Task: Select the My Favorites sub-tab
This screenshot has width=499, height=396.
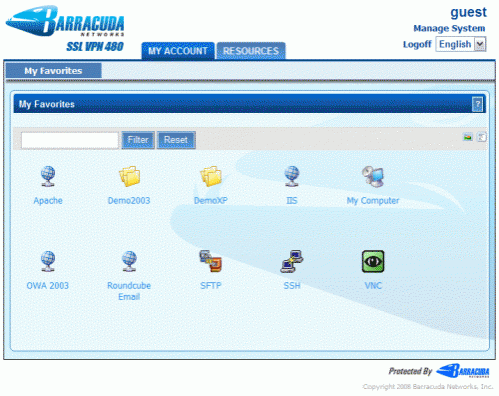Action: coord(53,71)
